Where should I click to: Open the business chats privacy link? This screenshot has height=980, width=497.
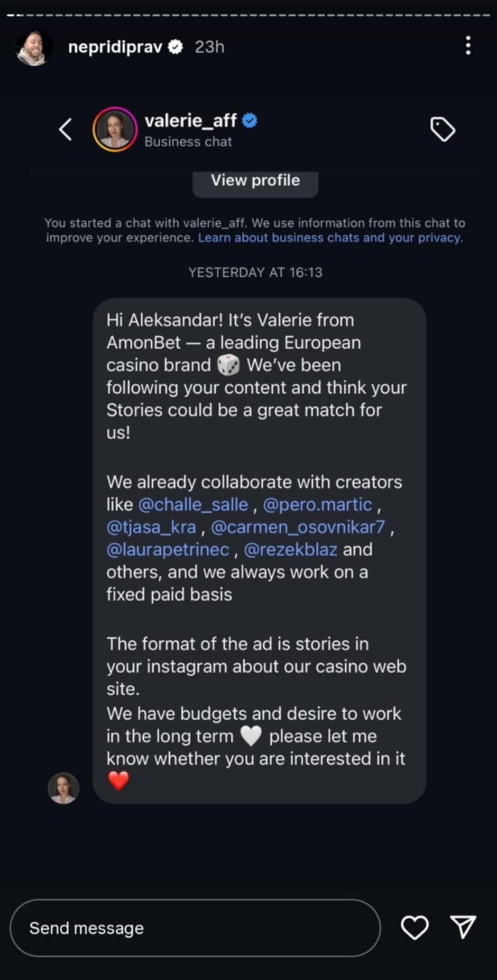coord(330,238)
